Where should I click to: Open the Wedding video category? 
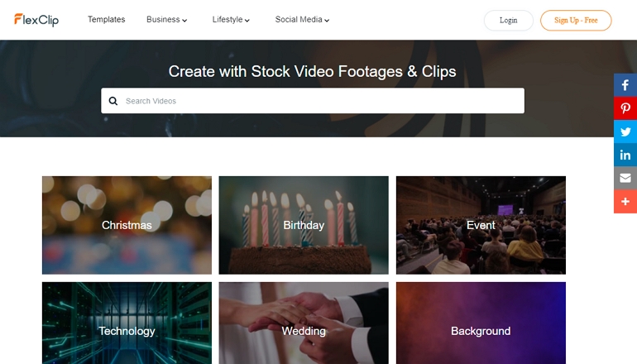coord(304,323)
